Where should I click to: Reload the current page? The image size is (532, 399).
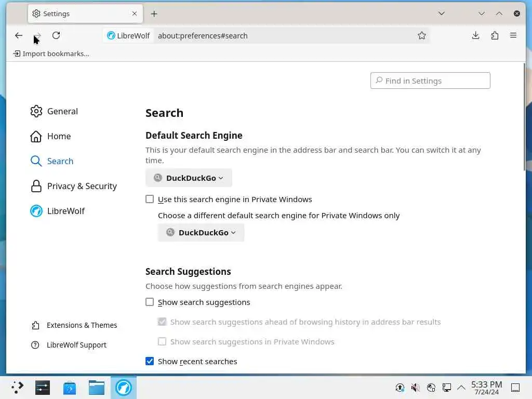click(x=56, y=36)
